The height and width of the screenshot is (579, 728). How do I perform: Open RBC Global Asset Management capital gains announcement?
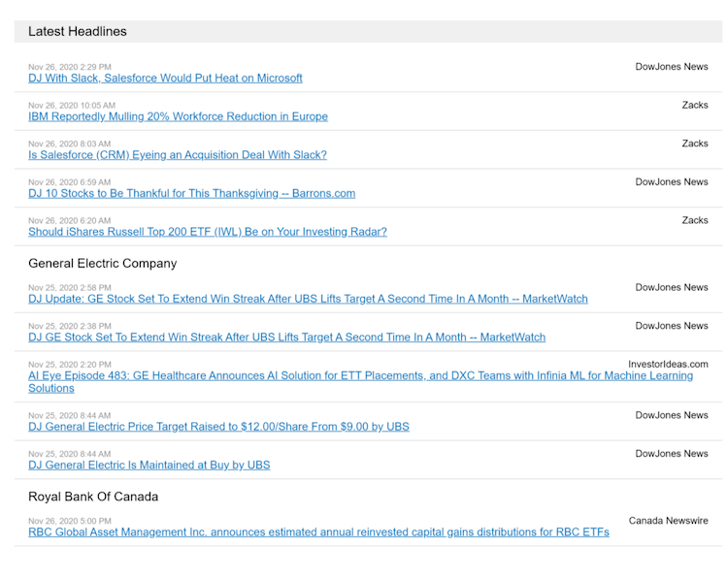318,532
